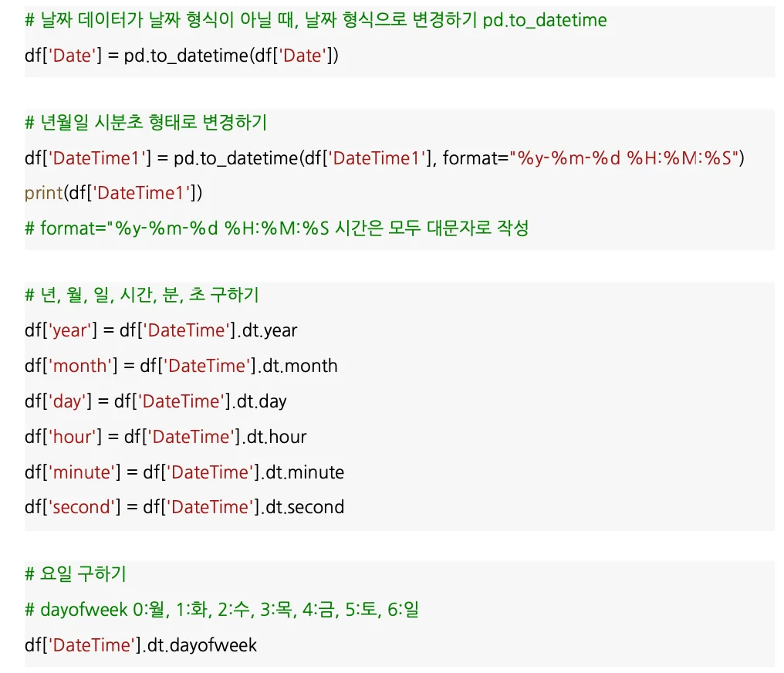784x673 pixels.
Task: Click the dayofweek mapping comment line
Action: click(221, 610)
